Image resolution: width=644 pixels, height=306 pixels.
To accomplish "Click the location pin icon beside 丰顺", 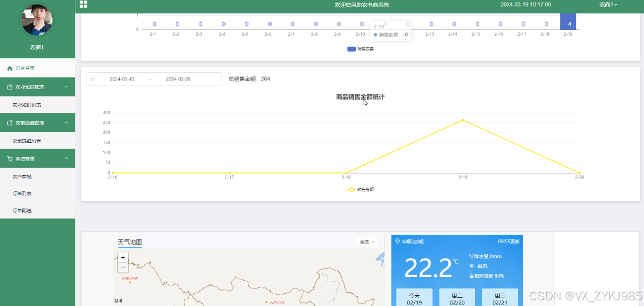I will [397, 241].
